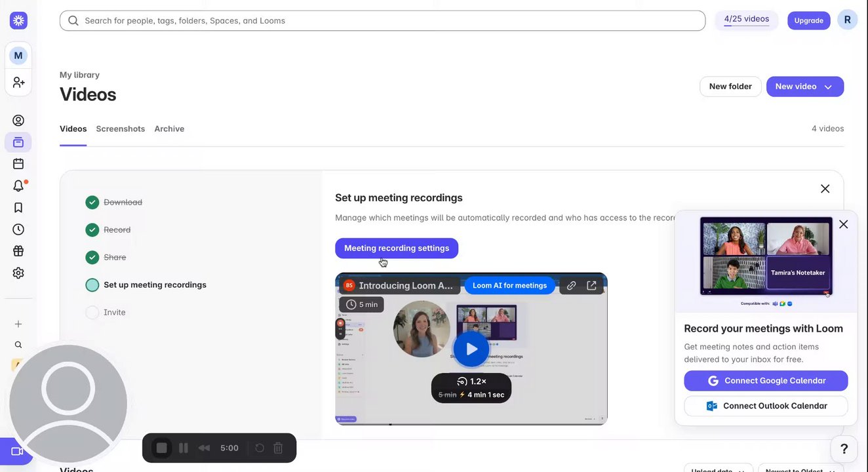The height and width of the screenshot is (472, 868).
Task: Click the plus icon in sidebar
Action: pyautogui.click(x=18, y=324)
